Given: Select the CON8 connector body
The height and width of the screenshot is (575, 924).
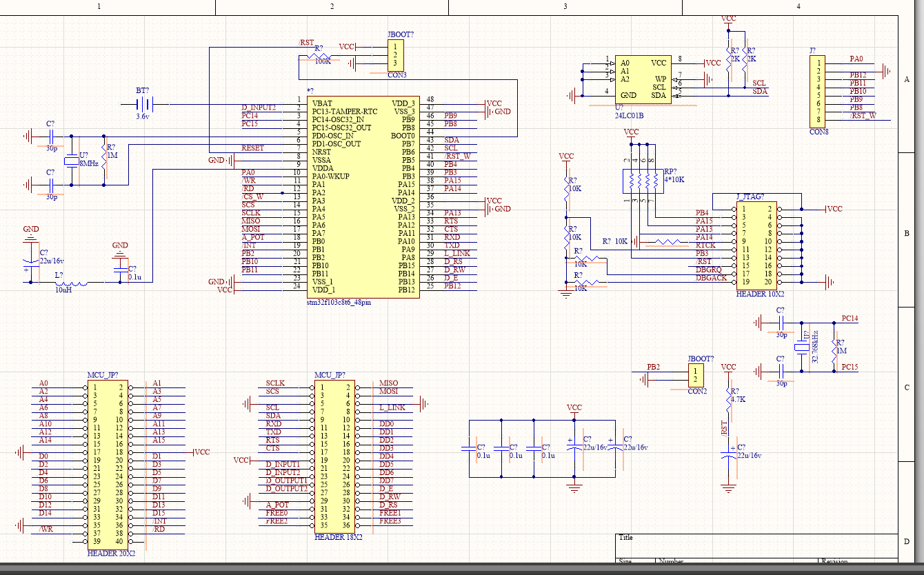Looking at the screenshot, I should [x=818, y=91].
